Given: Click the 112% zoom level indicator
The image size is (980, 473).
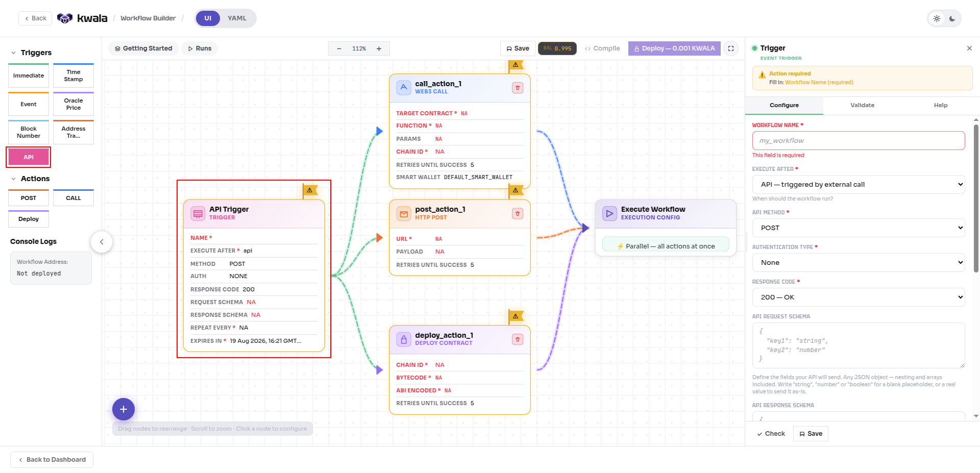Looking at the screenshot, I should [359, 48].
